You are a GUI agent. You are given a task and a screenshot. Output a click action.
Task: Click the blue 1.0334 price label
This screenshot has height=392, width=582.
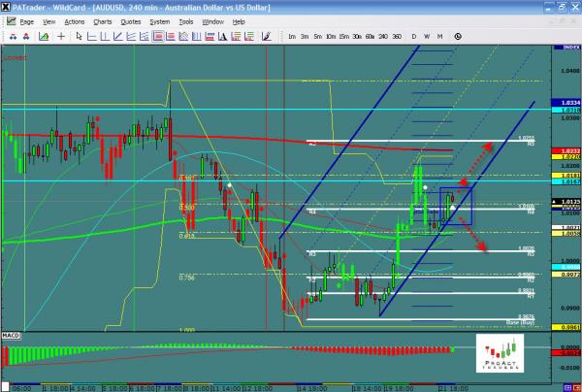point(566,102)
